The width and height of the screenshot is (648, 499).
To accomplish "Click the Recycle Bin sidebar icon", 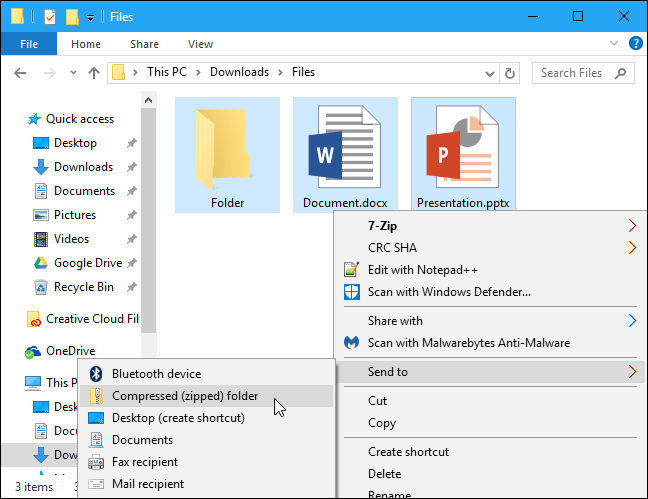I will pos(41,287).
